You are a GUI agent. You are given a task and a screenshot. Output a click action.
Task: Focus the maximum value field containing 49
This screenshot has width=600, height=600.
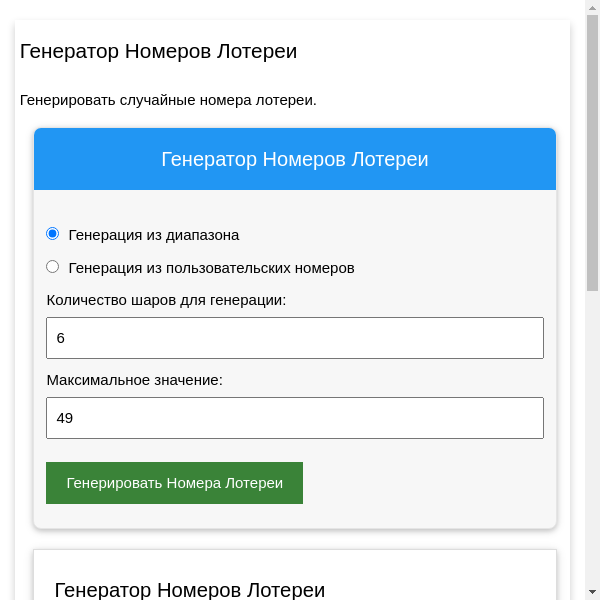(294, 418)
